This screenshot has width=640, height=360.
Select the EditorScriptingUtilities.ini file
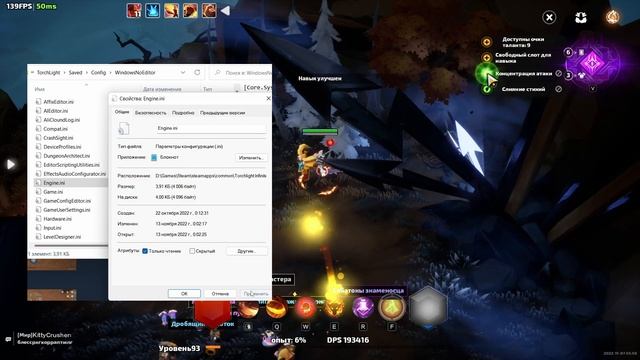tap(71, 164)
